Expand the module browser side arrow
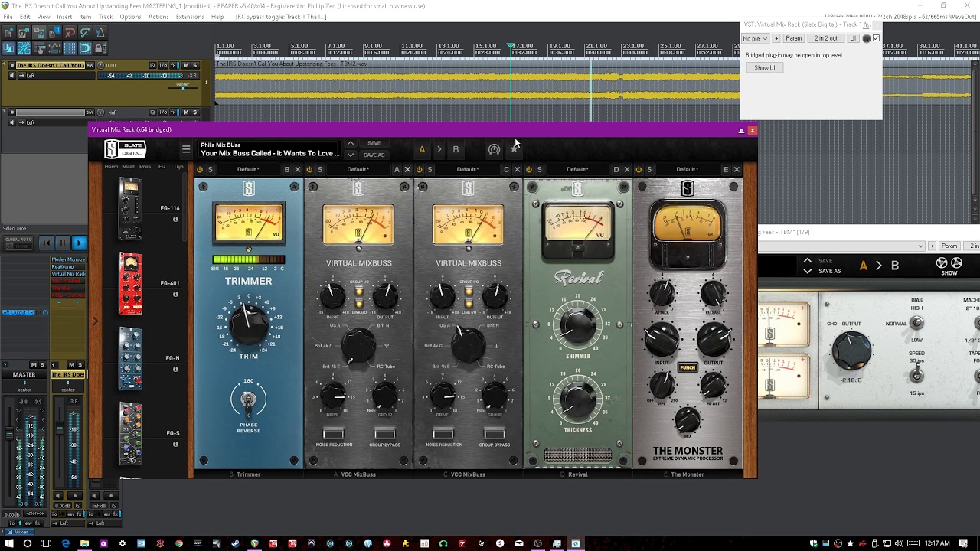Image resolution: width=980 pixels, height=551 pixels. (96, 321)
